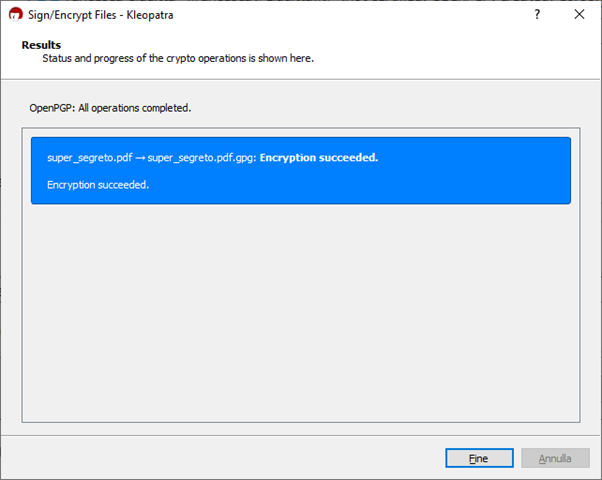602x480 pixels.
Task: Close the Sign/Encrypt Files dialog
Action: tap(579, 14)
